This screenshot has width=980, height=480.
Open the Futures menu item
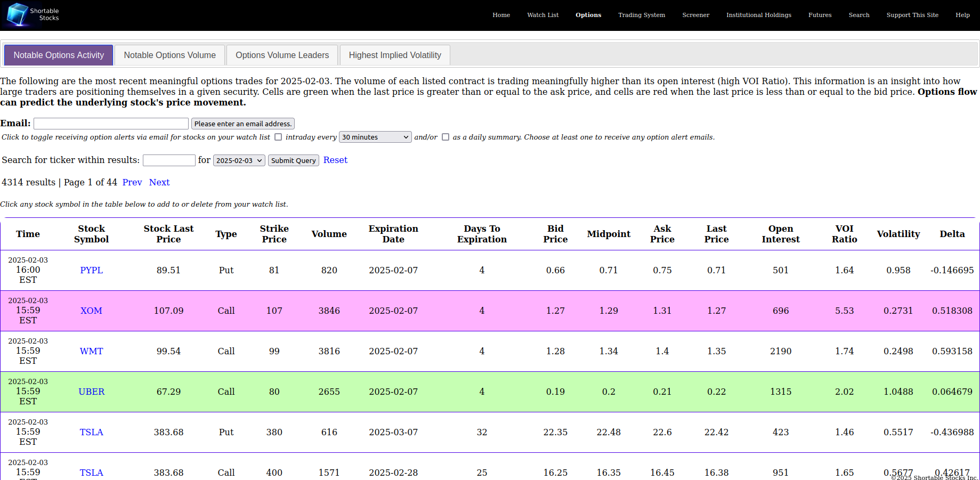tap(820, 15)
